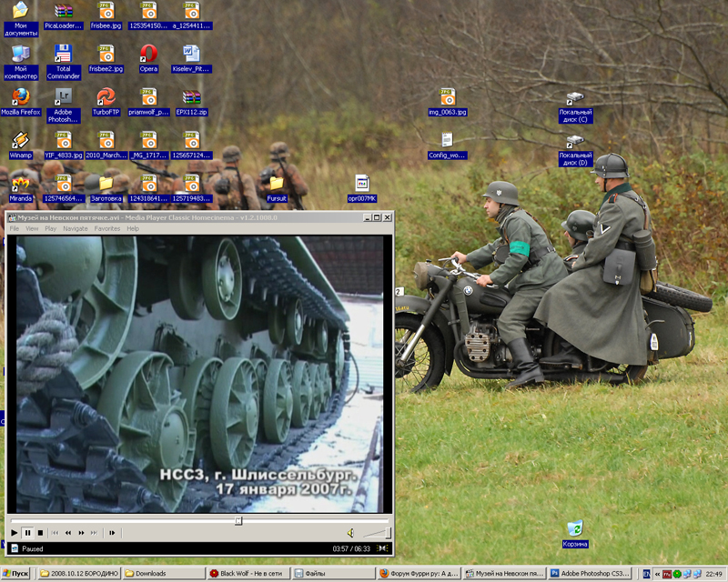Image resolution: width=728 pixels, height=582 pixels.
Task: Mute the audio with the speaker icon
Action: coord(349,533)
